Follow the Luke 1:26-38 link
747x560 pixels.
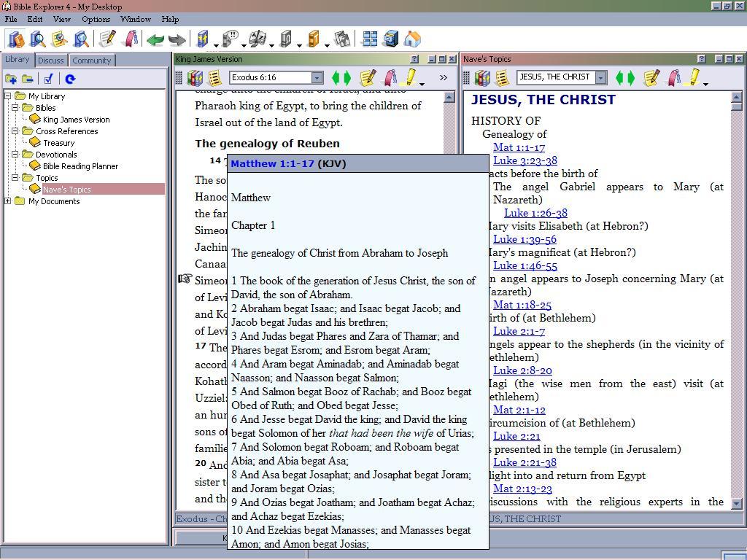536,213
